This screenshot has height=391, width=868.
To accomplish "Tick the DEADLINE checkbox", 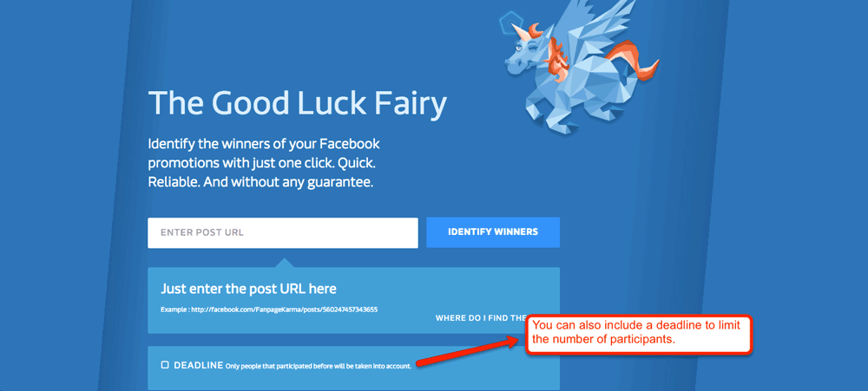I will coord(165,365).
